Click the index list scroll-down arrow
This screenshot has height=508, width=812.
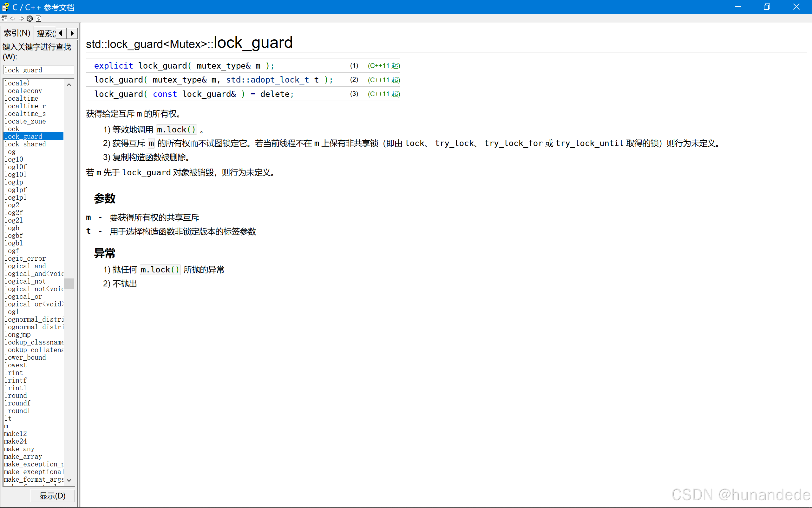pyautogui.click(x=69, y=480)
